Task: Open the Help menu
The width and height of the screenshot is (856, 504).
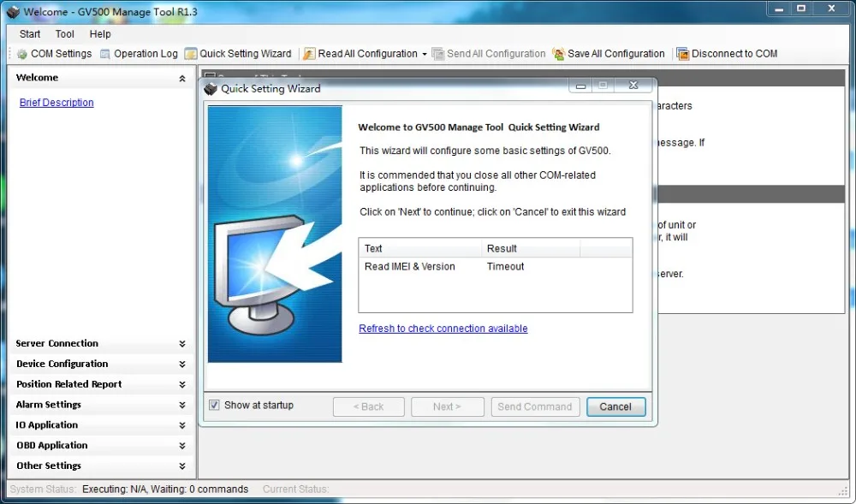Action: coord(100,34)
